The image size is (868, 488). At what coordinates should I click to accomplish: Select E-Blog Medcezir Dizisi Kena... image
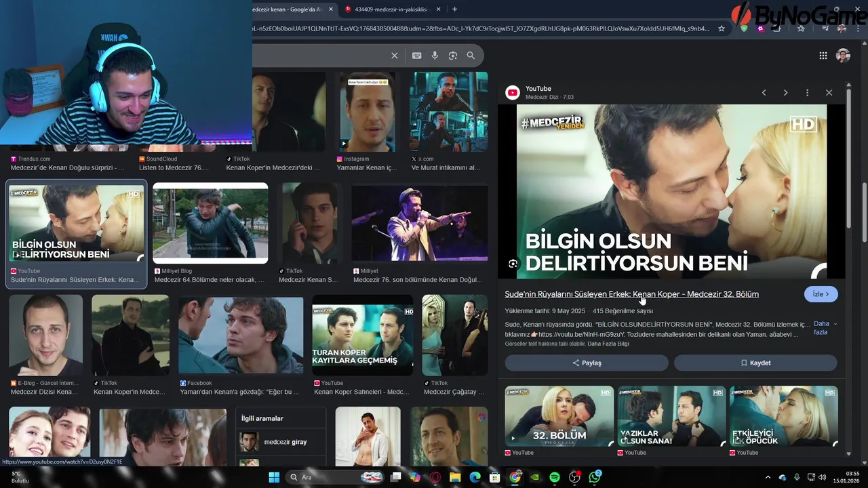click(45, 335)
